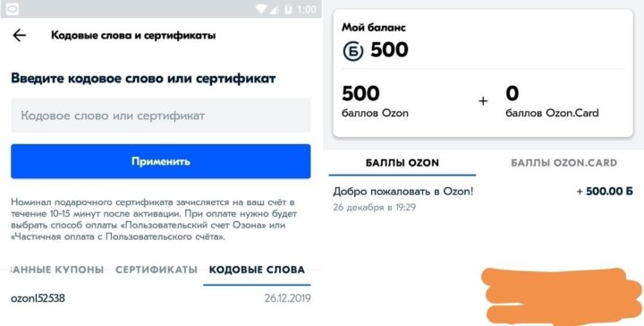Tap the clock showing 1:00

point(306,9)
